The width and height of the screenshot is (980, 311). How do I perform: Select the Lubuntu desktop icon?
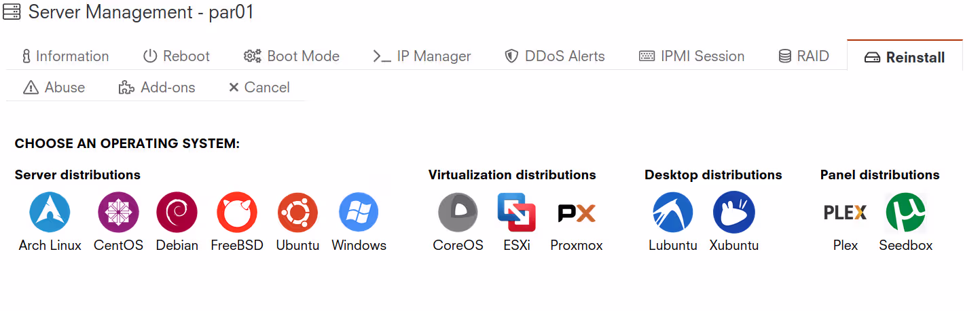pos(673,213)
